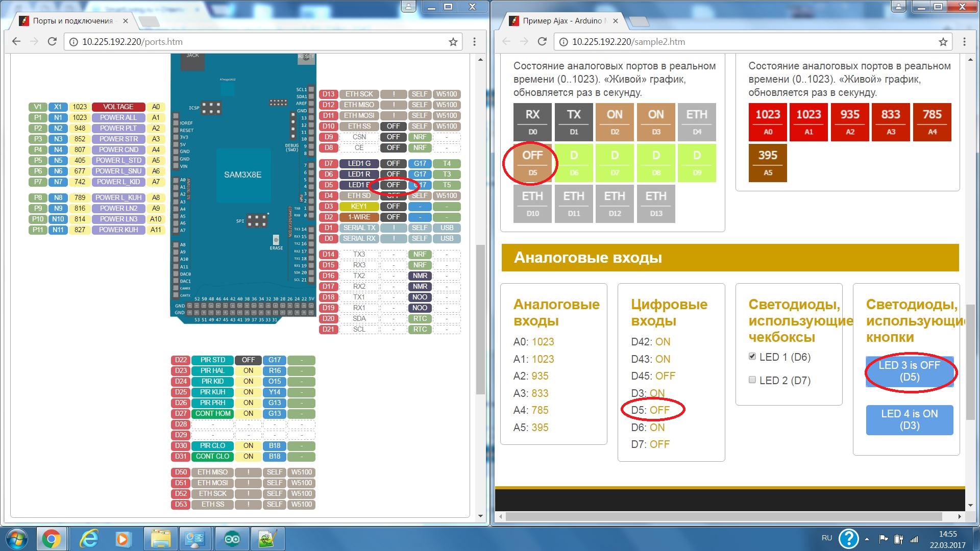This screenshot has width=980, height=551.
Task: Reload the ports.htm page in left browser
Action: coord(52,42)
